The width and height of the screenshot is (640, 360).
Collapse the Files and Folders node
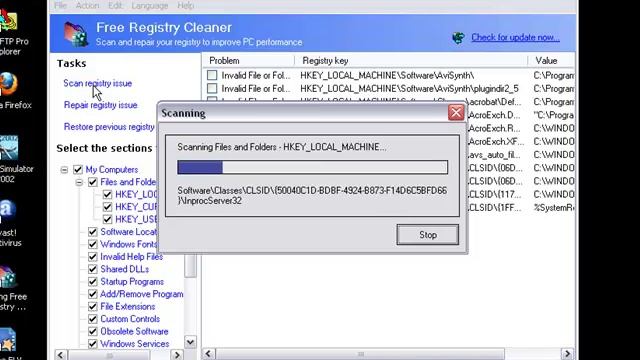[x=79, y=182]
